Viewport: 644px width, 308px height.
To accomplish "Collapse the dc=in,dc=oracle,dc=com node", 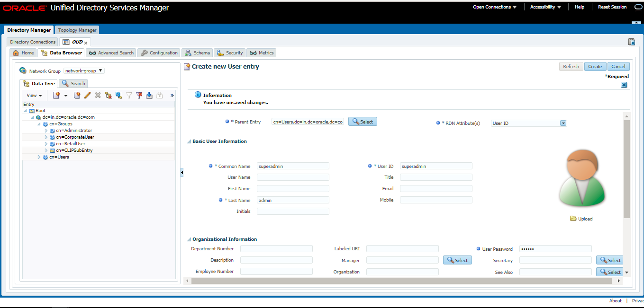I will [x=33, y=117].
